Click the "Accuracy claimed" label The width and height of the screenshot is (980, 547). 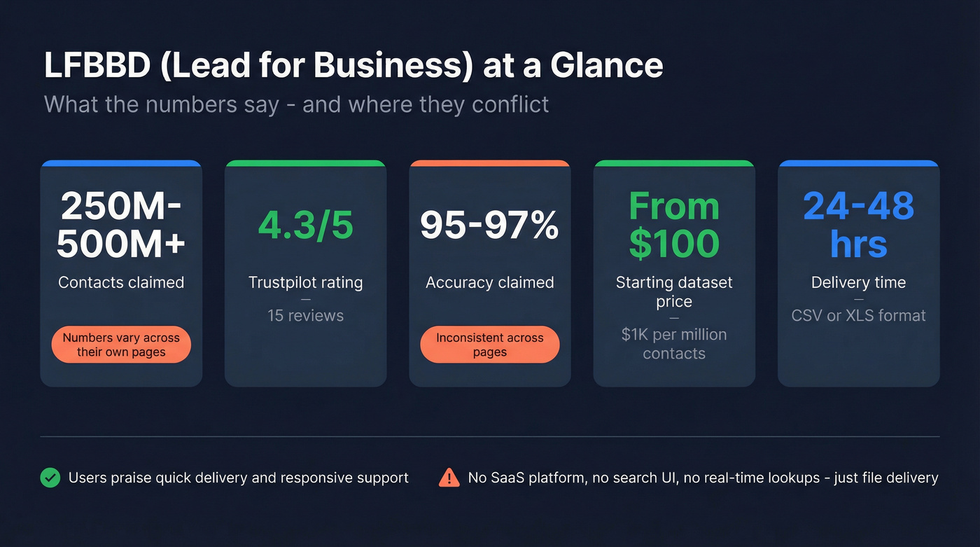pyautogui.click(x=489, y=282)
